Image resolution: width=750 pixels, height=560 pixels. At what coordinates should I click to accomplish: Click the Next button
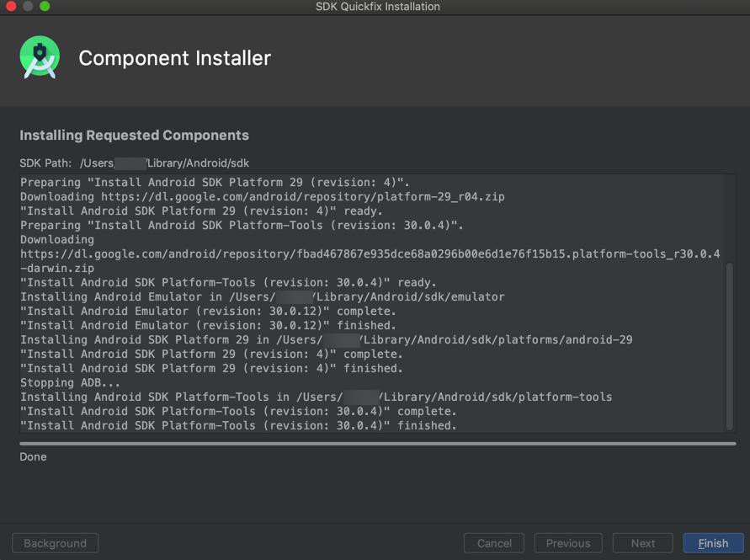[x=643, y=543]
